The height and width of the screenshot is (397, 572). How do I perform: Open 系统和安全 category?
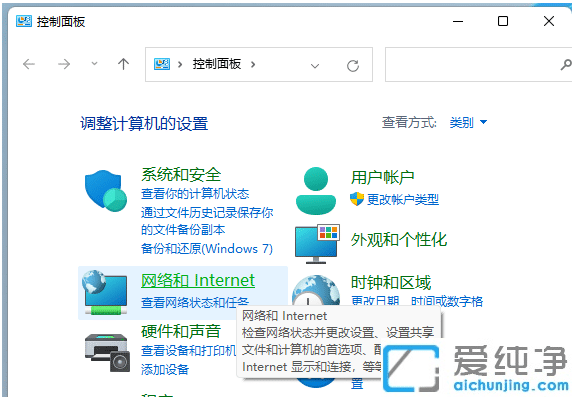coord(181,174)
